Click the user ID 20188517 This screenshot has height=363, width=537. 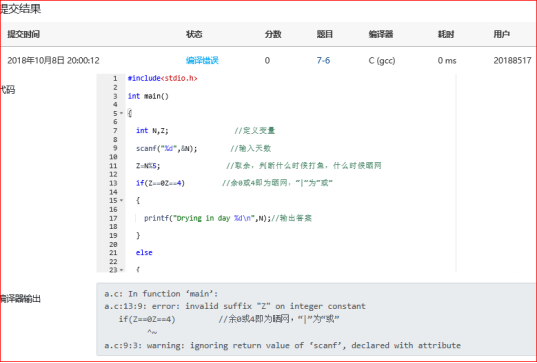[x=512, y=61]
